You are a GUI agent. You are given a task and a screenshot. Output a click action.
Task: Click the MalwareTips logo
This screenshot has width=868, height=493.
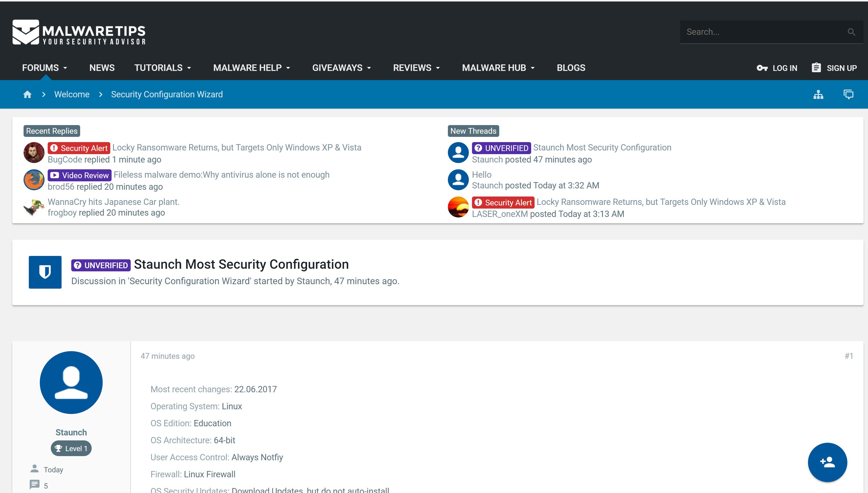79,32
